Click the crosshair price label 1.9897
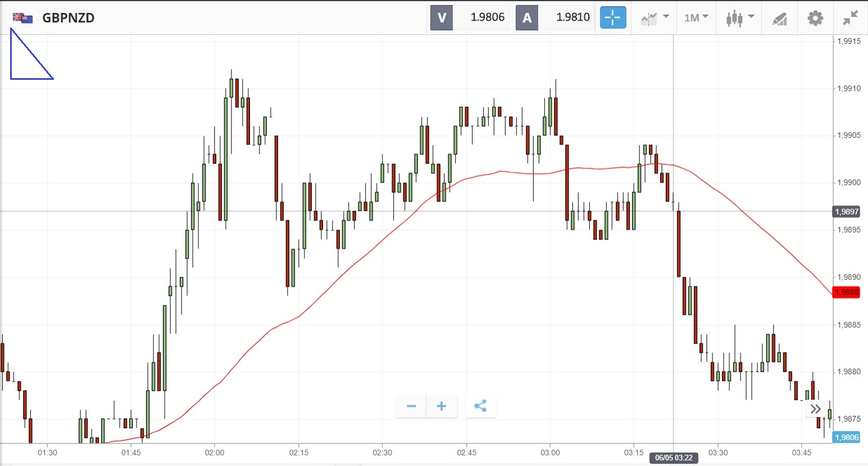The height and width of the screenshot is (466, 868). point(847,211)
